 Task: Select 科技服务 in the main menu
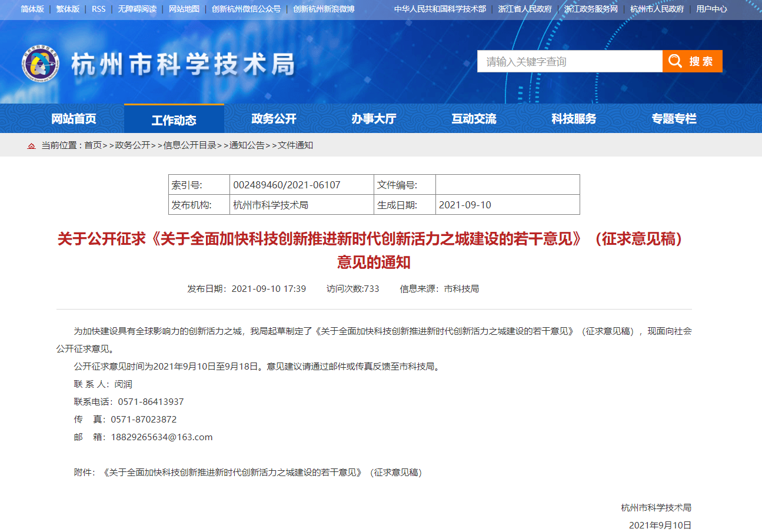[574, 119]
